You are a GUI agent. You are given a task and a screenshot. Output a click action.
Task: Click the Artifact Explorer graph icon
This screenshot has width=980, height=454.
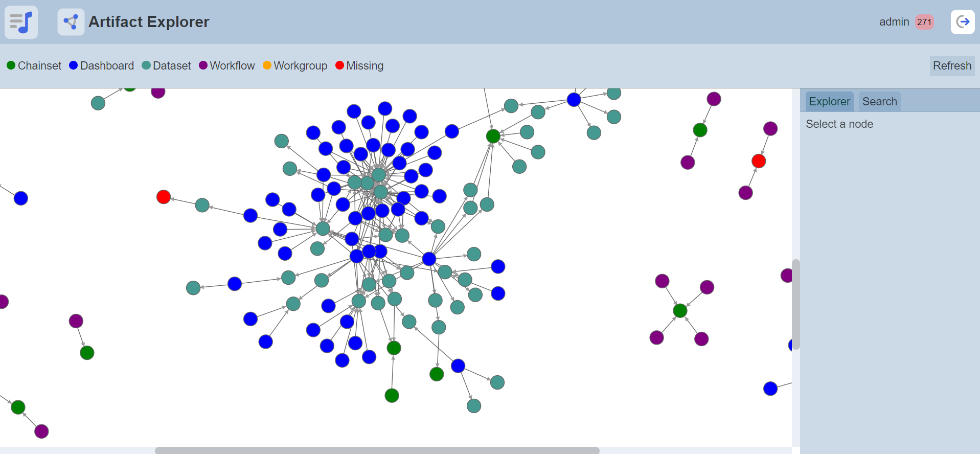click(71, 22)
